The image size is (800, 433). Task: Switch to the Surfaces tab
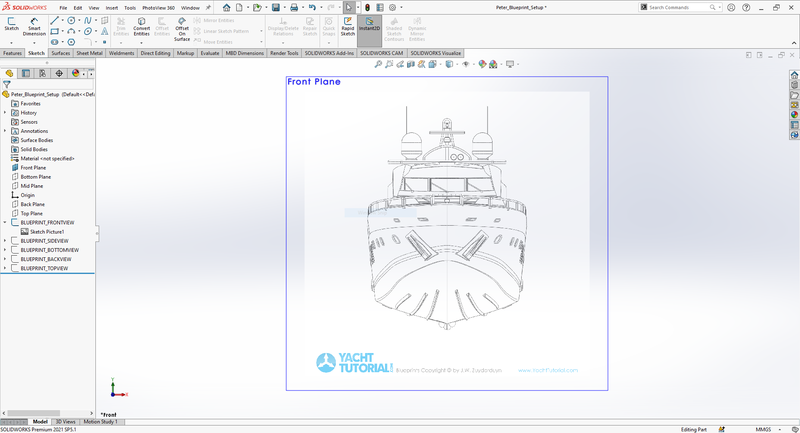61,53
